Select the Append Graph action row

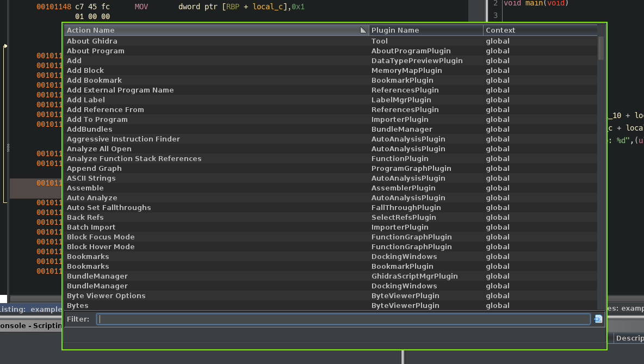click(331, 169)
